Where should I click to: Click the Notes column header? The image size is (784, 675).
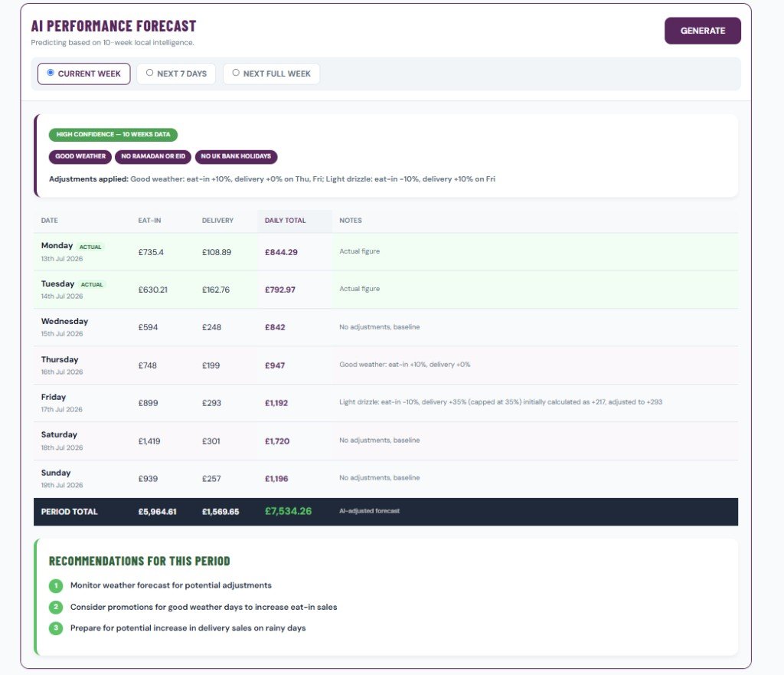coord(351,221)
